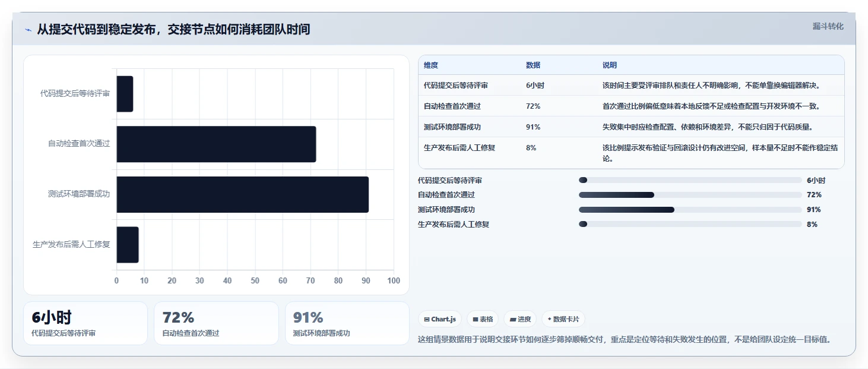Open the 6小时 data card

85,323
